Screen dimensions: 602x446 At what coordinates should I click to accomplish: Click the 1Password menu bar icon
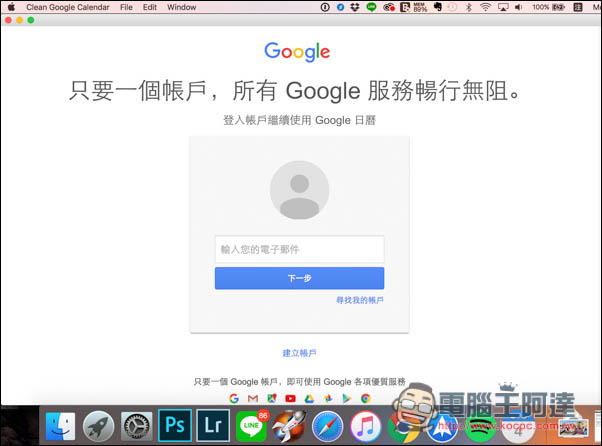coord(325,7)
